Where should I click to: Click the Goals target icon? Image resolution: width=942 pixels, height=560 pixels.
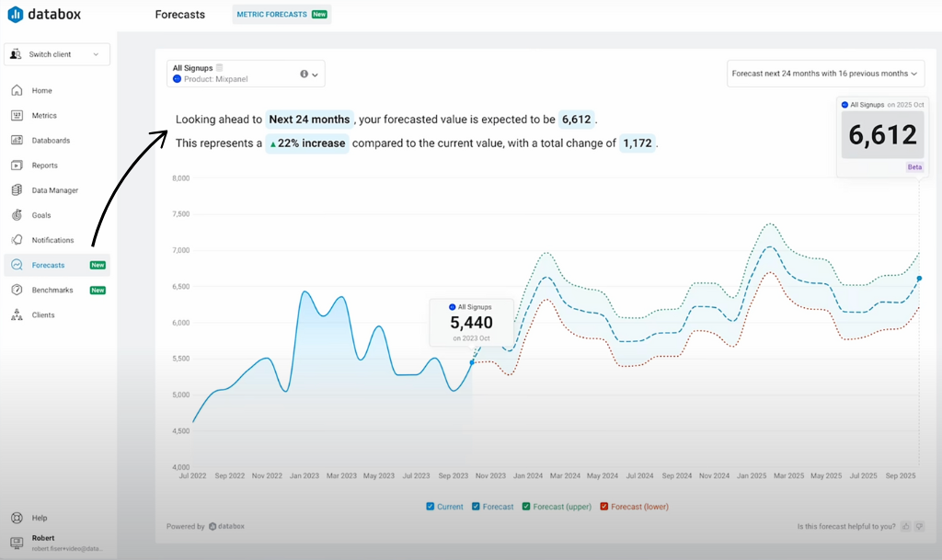coord(17,215)
